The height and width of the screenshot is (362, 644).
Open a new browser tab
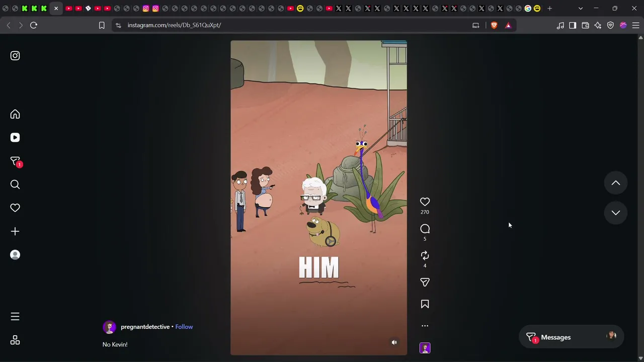coord(550,9)
